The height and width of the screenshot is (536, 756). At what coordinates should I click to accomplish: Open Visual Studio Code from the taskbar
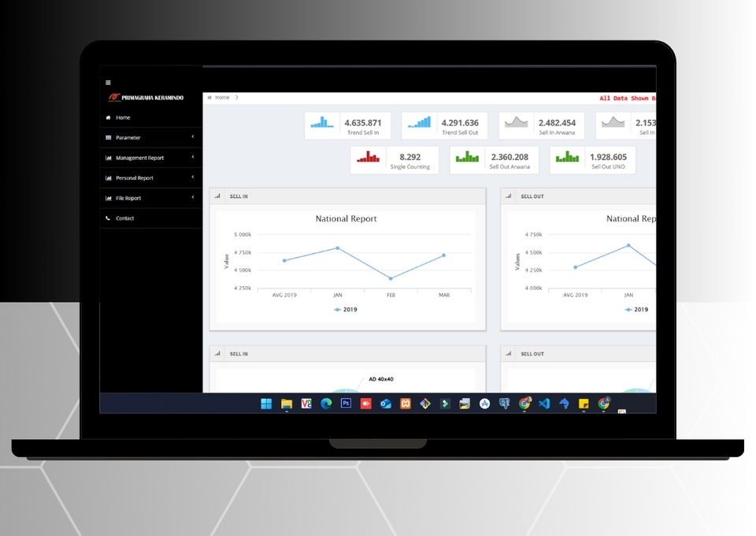(544, 404)
